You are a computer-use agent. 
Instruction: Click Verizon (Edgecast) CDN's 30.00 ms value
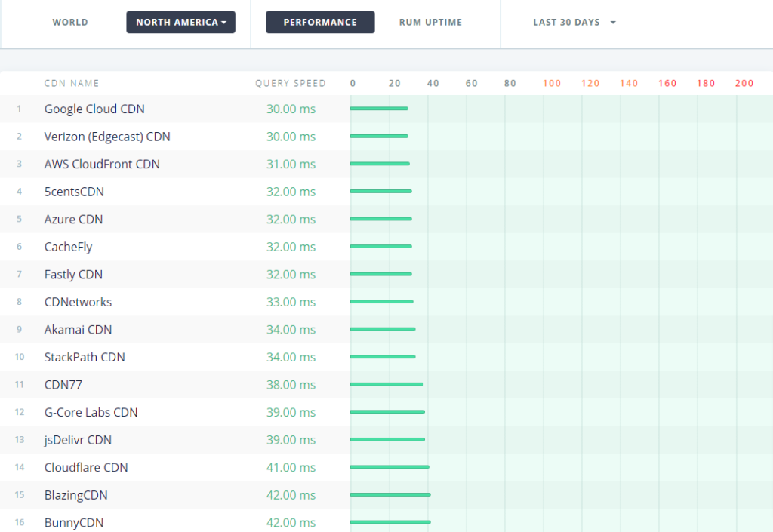tap(291, 137)
